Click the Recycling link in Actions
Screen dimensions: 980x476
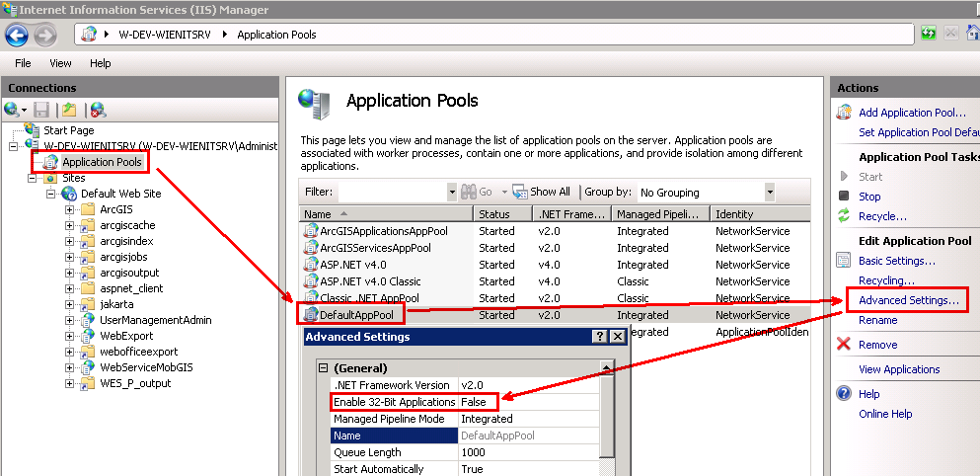886,280
